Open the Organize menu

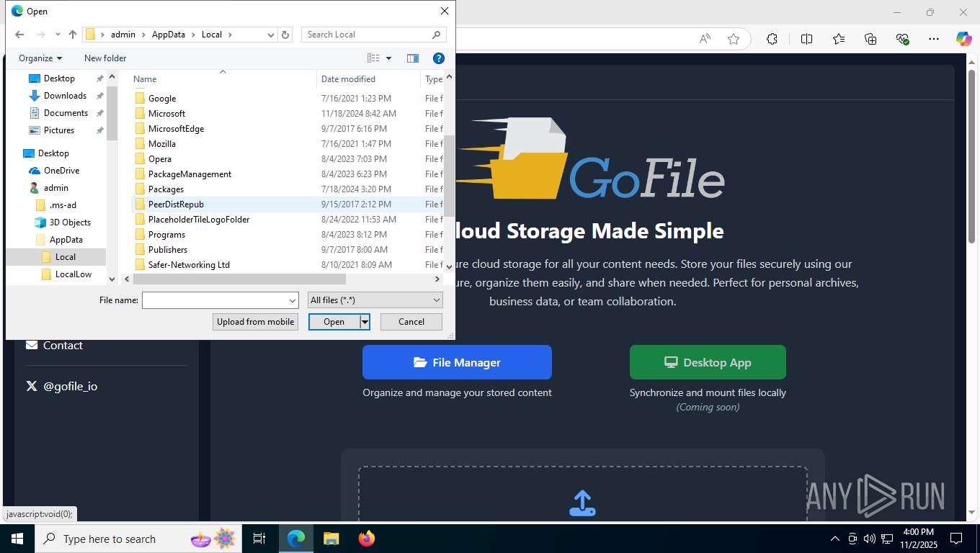[40, 58]
